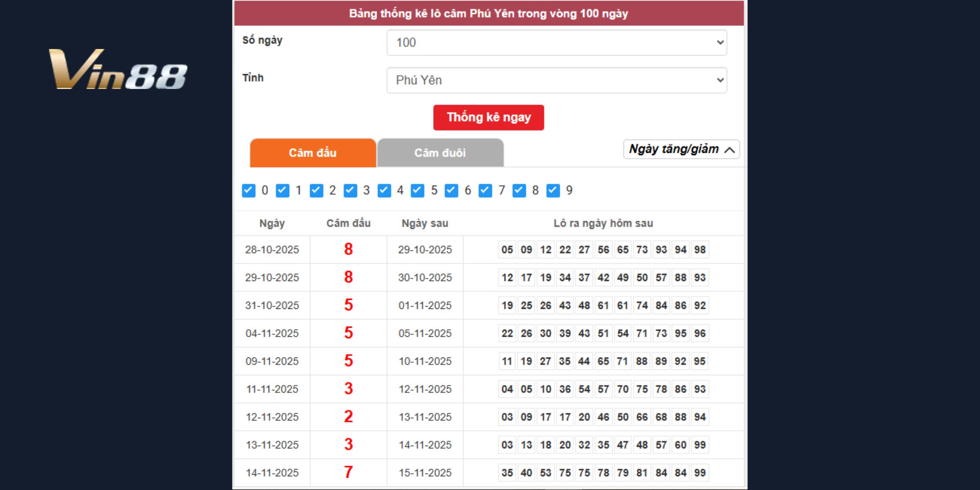Expand the Ngày tăng/giảm sort selector

681,149
